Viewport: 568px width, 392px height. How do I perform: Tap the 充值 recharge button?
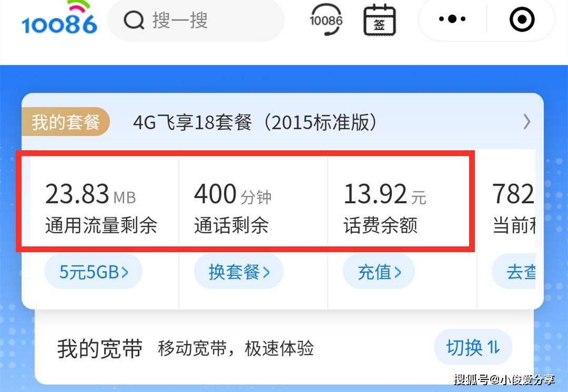click(379, 272)
